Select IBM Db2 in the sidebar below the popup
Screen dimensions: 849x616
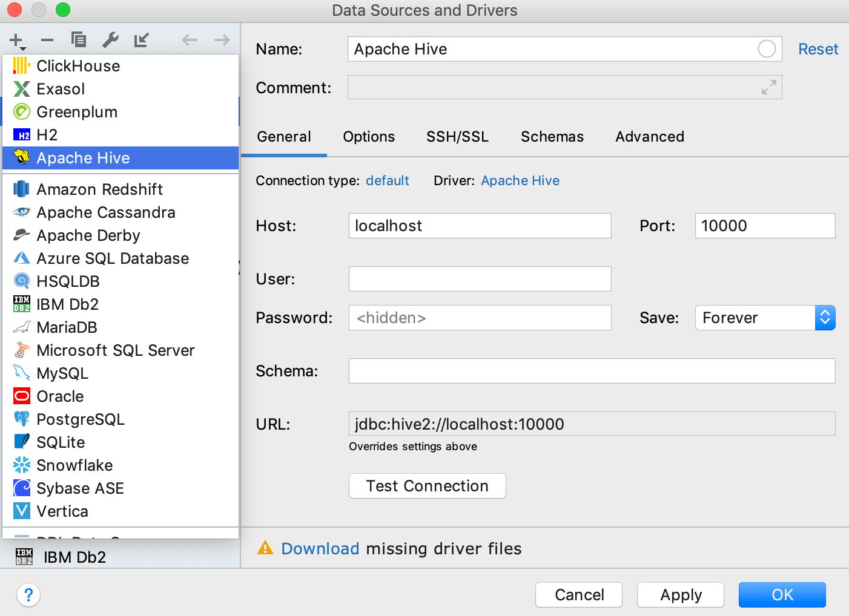(x=120, y=557)
